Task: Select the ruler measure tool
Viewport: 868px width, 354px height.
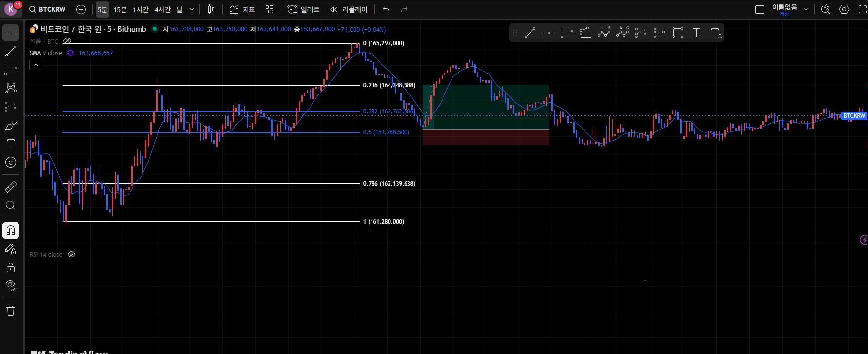Action: [x=11, y=186]
